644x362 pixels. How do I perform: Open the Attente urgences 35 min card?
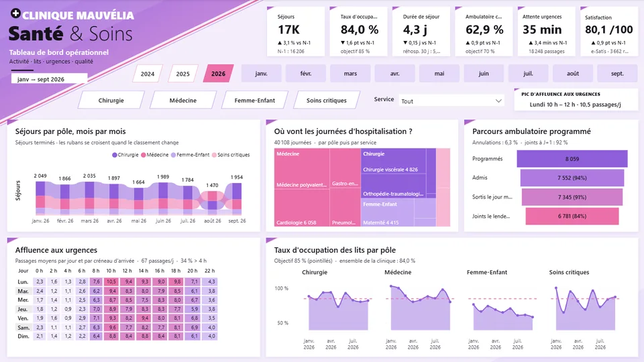point(546,32)
